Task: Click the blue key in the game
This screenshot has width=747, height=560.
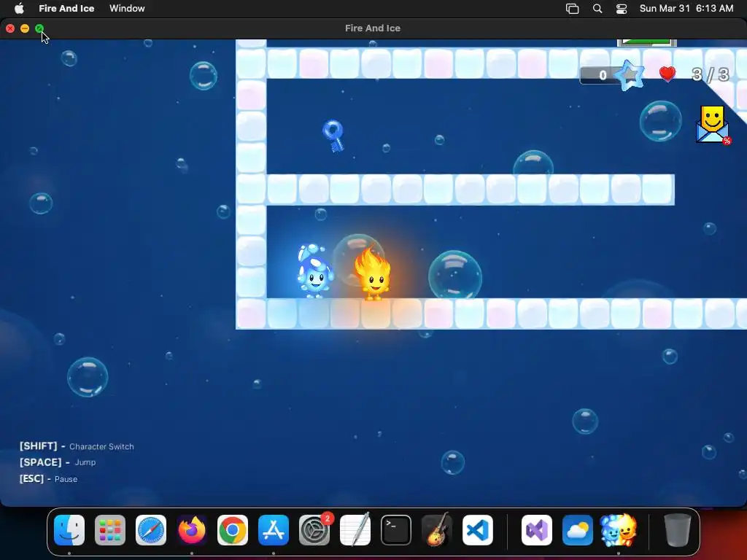Action: (x=333, y=136)
